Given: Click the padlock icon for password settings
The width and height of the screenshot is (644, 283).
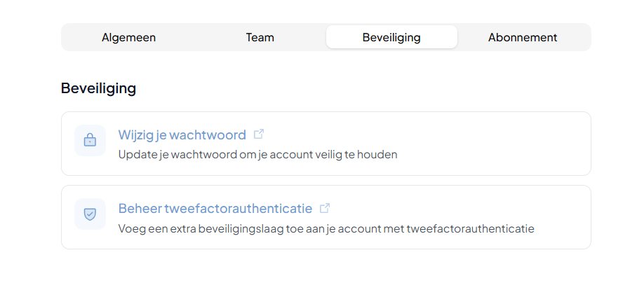Looking at the screenshot, I should coord(90,141).
